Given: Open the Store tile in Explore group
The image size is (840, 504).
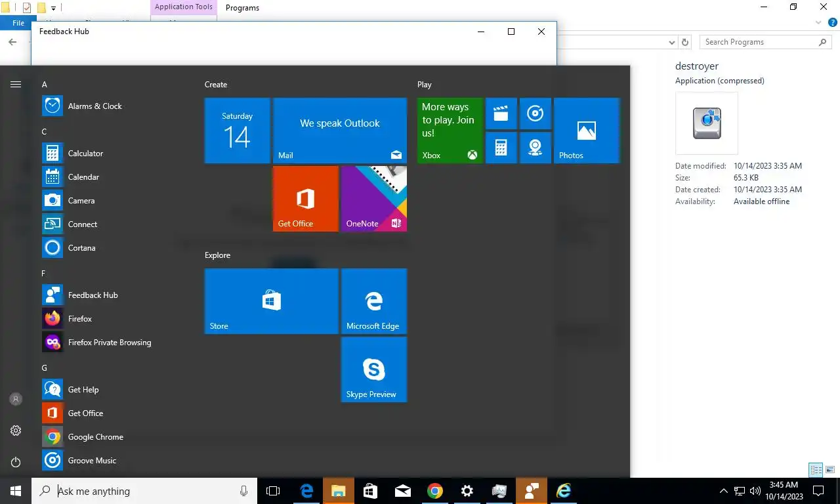Looking at the screenshot, I should click(272, 301).
